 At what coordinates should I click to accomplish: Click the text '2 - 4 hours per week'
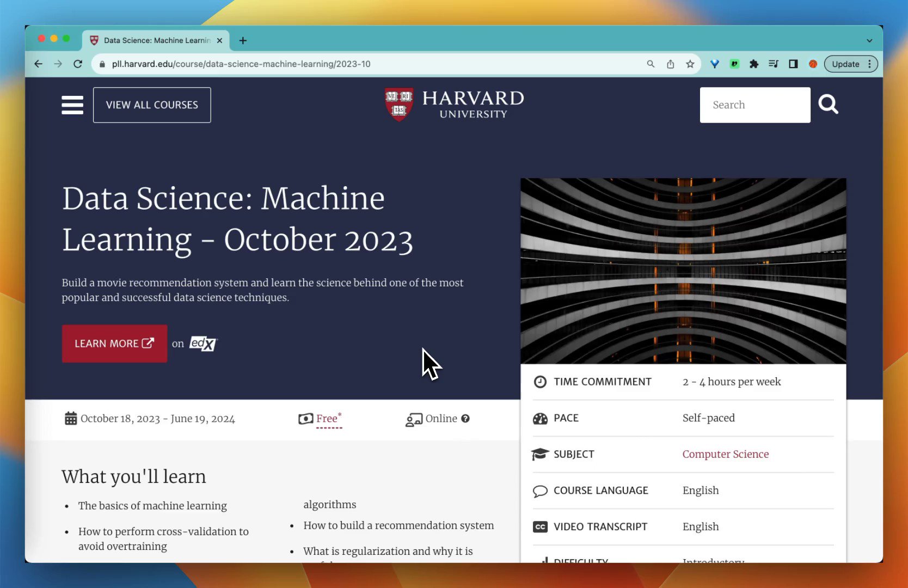pyautogui.click(x=732, y=382)
